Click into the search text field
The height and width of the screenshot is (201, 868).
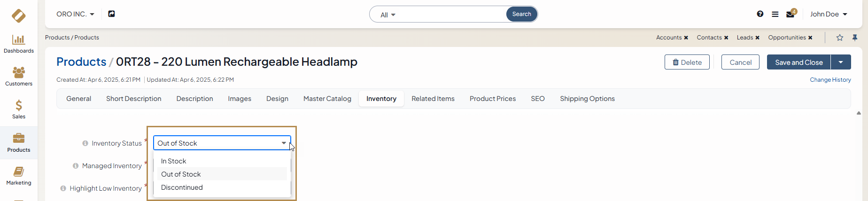pos(451,15)
